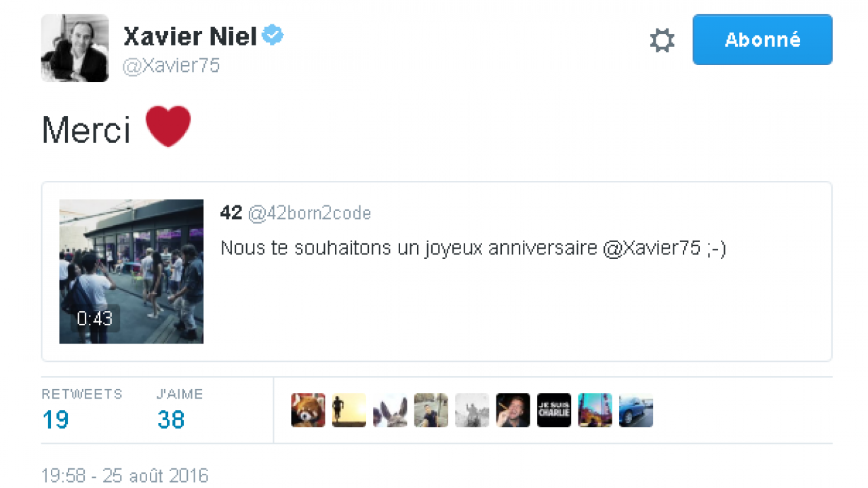Open the Je Suis Charlie avatar profile
The image size is (868, 488).
pyautogui.click(x=554, y=410)
